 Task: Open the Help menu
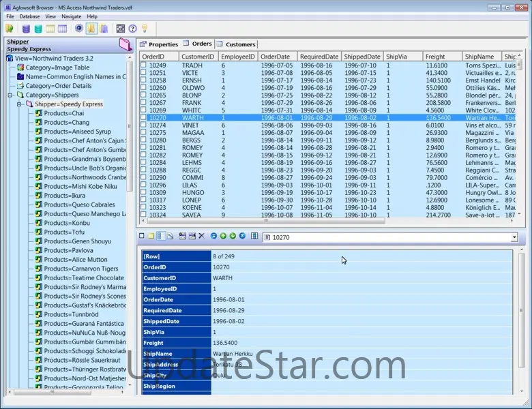[92, 16]
